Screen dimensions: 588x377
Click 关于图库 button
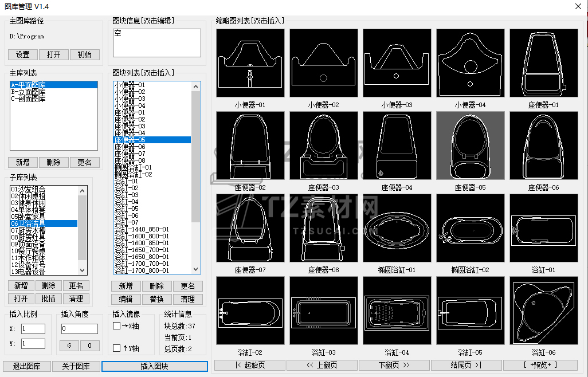[76, 366]
